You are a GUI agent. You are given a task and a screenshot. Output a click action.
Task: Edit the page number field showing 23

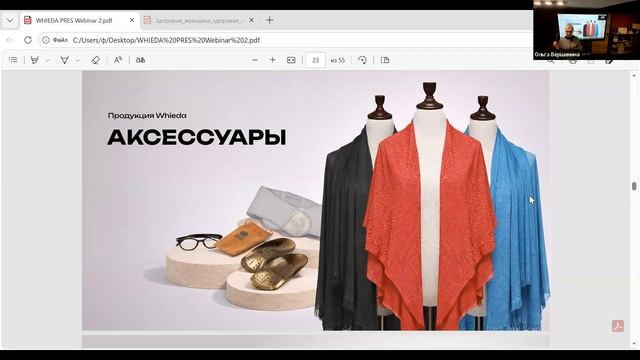click(316, 60)
